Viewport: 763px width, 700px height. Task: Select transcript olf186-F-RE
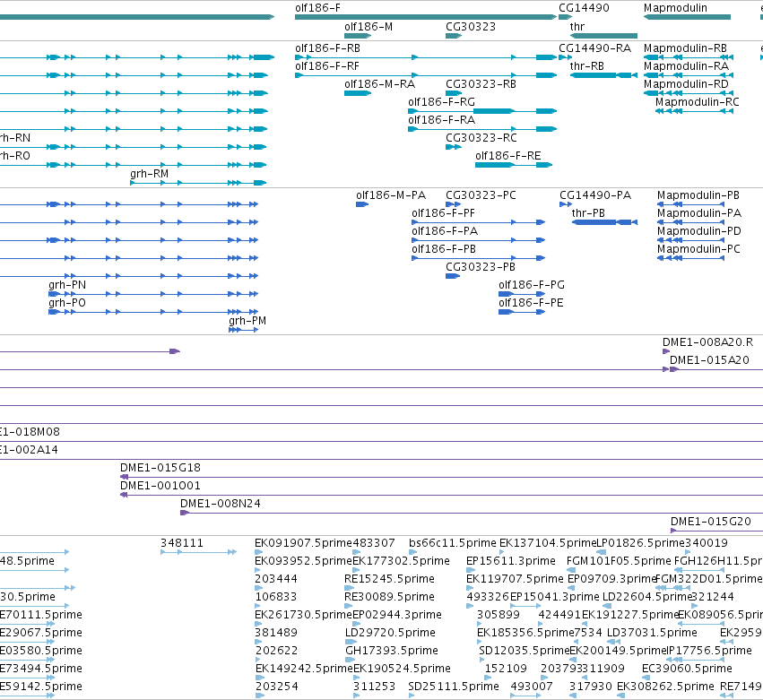tap(508, 156)
